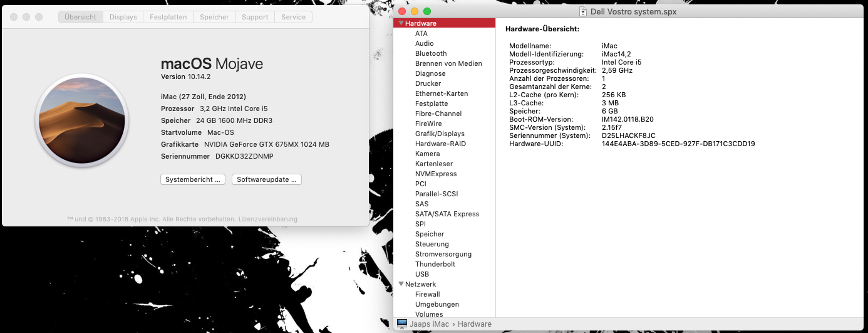Click the 2,59 GHz processor speed value
The image size is (868, 333).
click(x=617, y=70)
